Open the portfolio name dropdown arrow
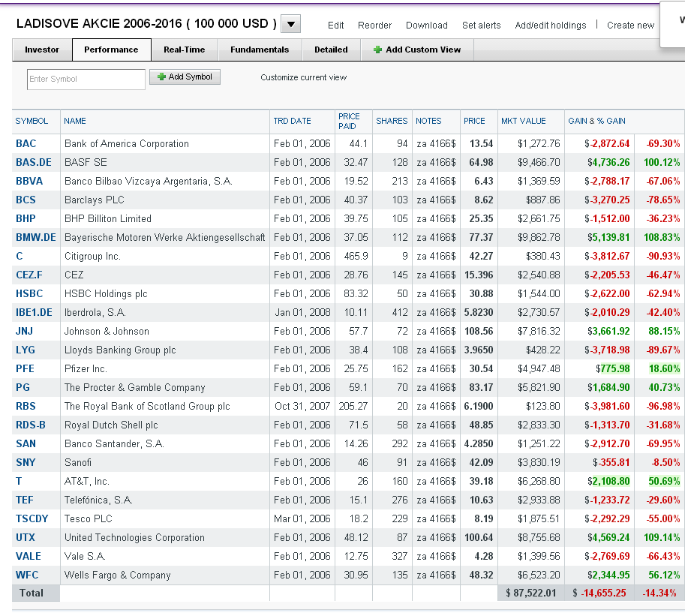This screenshot has height=616, width=685. click(290, 24)
